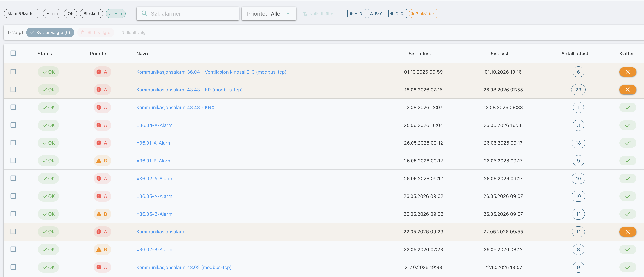Viewport: 644px width, 277px height.
Task: Click the trigger count 23 badge
Action: click(578, 90)
